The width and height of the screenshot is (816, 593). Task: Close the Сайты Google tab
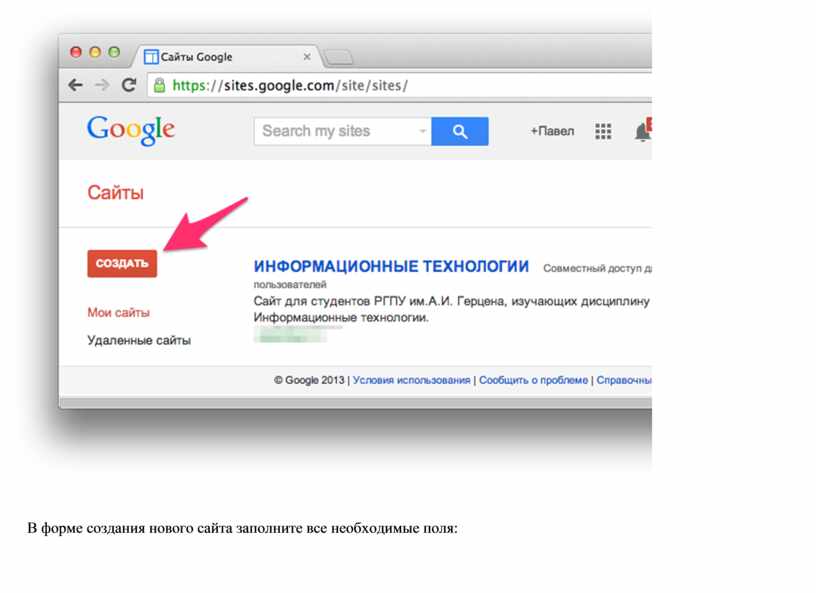[x=307, y=56]
